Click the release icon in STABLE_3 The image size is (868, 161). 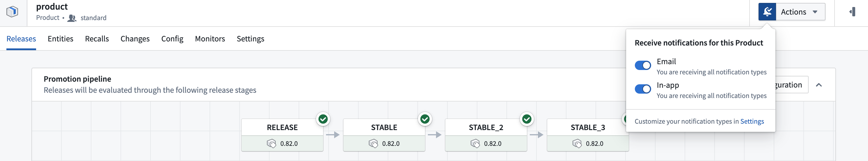(x=577, y=144)
